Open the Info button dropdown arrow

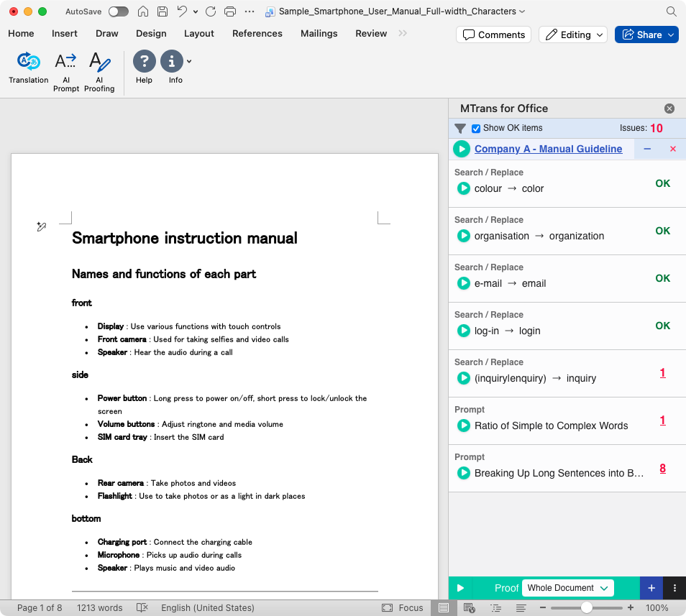click(x=189, y=62)
